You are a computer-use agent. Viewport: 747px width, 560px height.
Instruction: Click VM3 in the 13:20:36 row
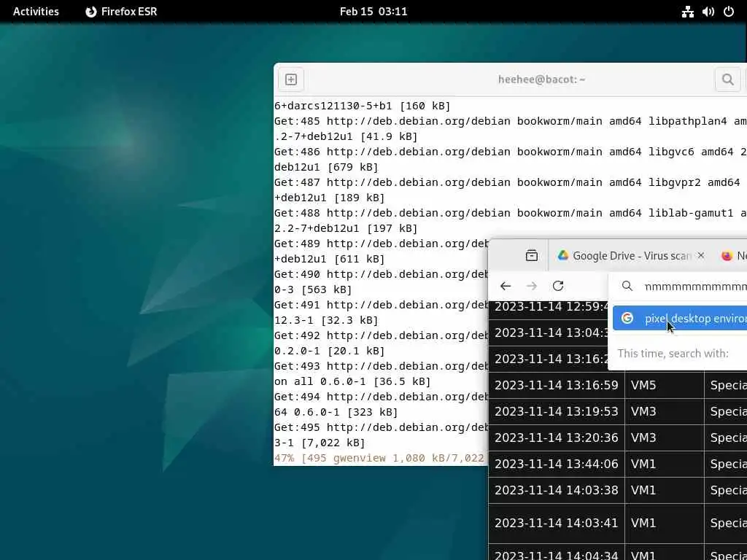point(665,437)
